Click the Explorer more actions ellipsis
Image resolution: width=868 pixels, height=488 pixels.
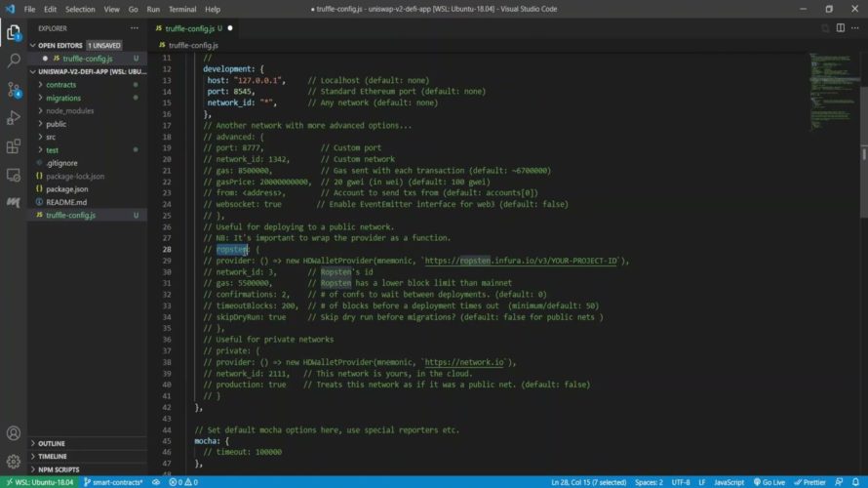(135, 28)
